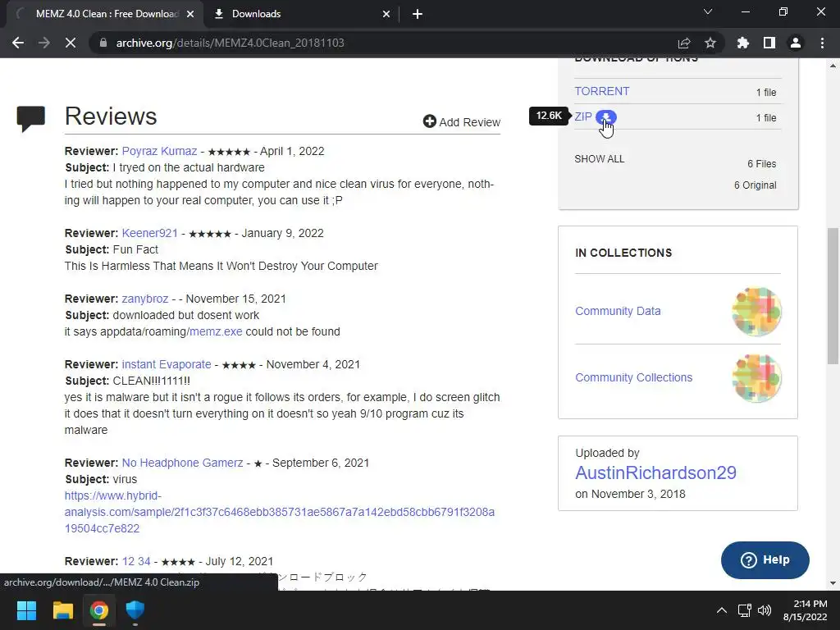Open the Chrome three-dot menu
This screenshot has width=840, height=630.
tap(822, 43)
